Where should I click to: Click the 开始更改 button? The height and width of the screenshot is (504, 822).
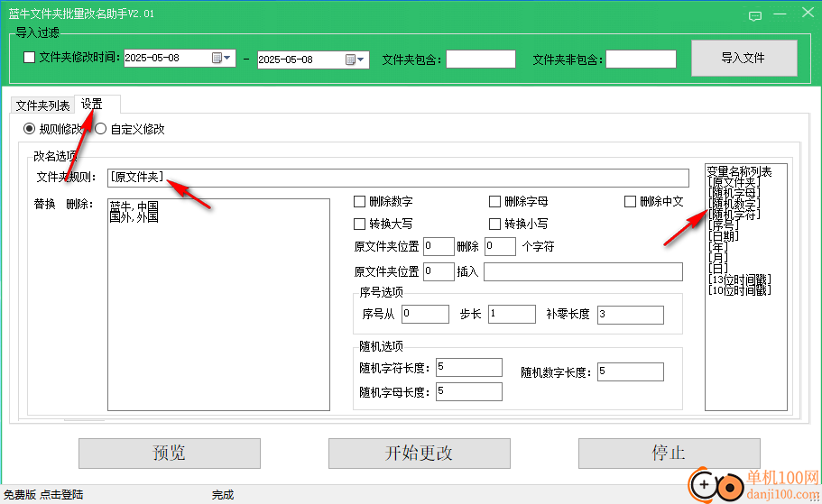click(420, 454)
